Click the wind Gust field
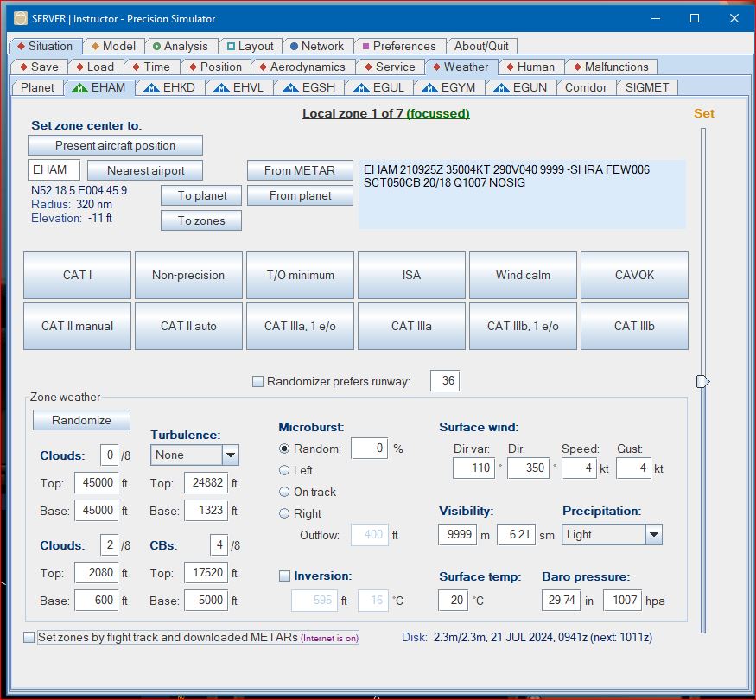This screenshot has height=700, width=756. (x=633, y=468)
